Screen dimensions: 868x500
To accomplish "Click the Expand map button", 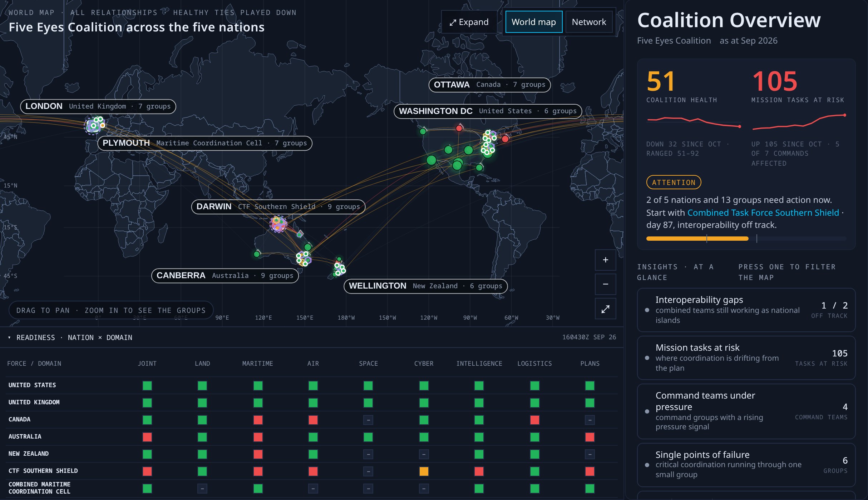I will pyautogui.click(x=469, y=22).
